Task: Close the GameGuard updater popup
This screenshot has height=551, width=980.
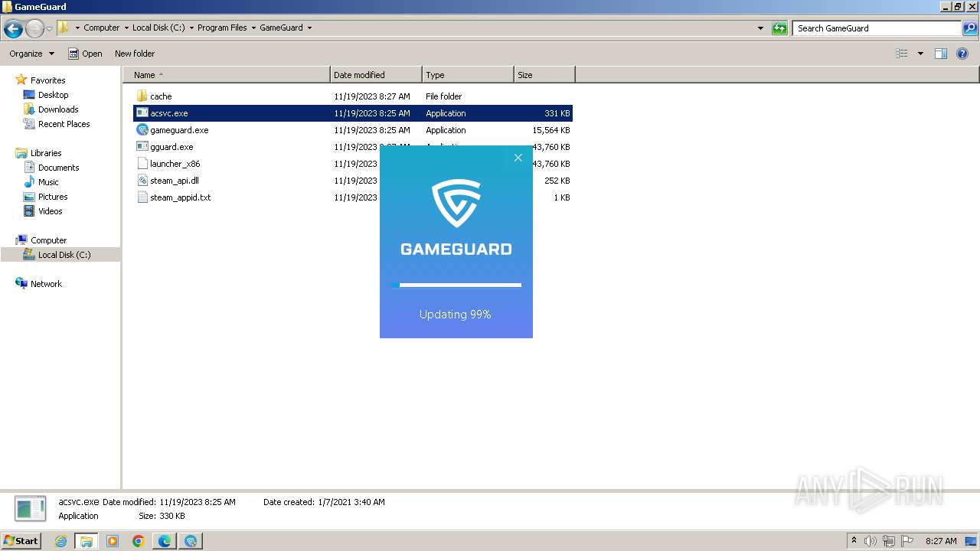Action: (x=518, y=158)
